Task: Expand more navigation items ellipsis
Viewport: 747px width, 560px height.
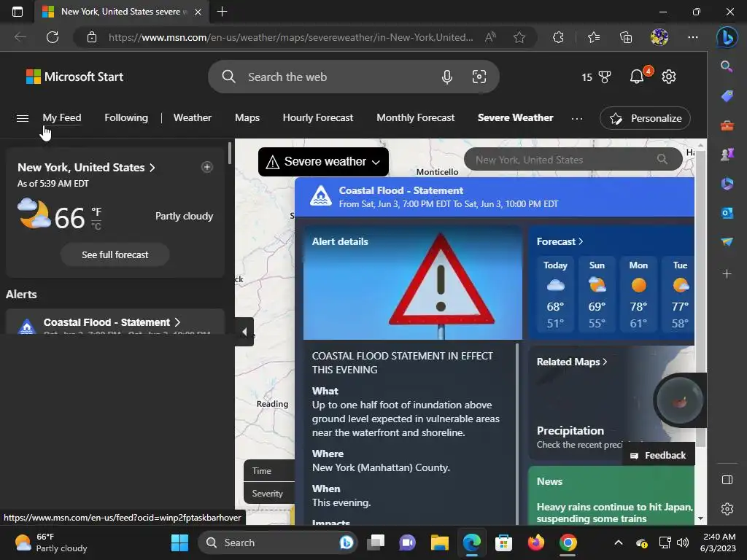Action: (576, 118)
